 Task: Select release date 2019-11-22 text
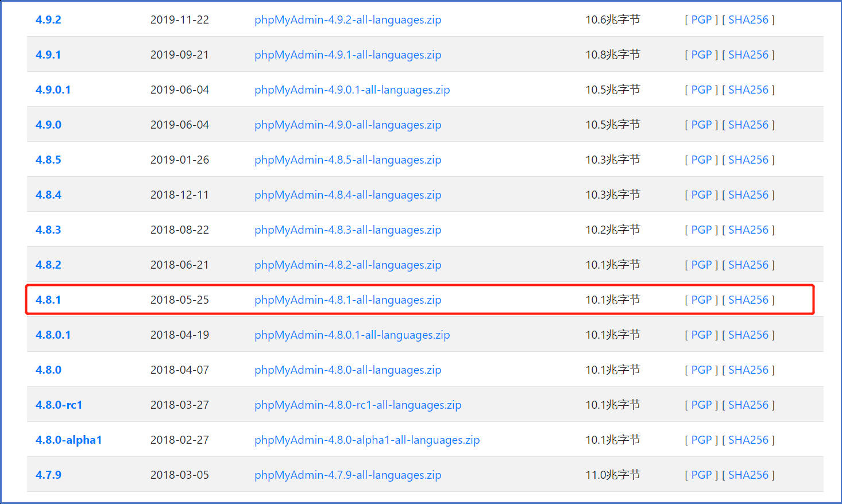(180, 20)
